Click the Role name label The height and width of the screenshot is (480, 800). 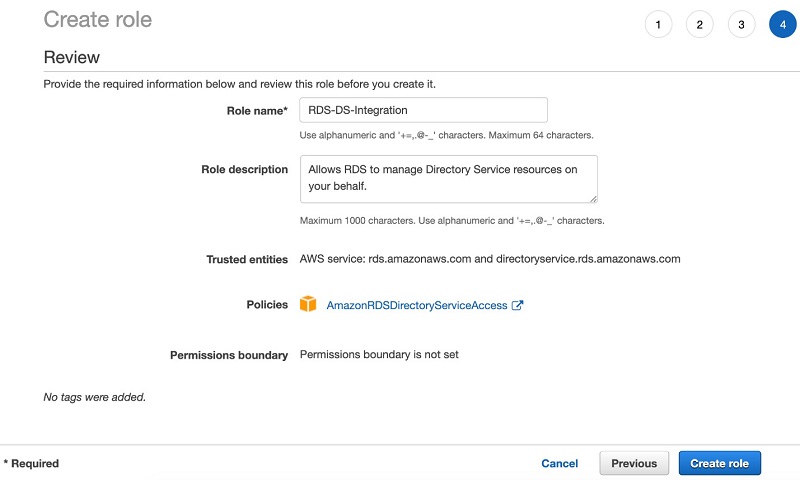tap(257, 111)
